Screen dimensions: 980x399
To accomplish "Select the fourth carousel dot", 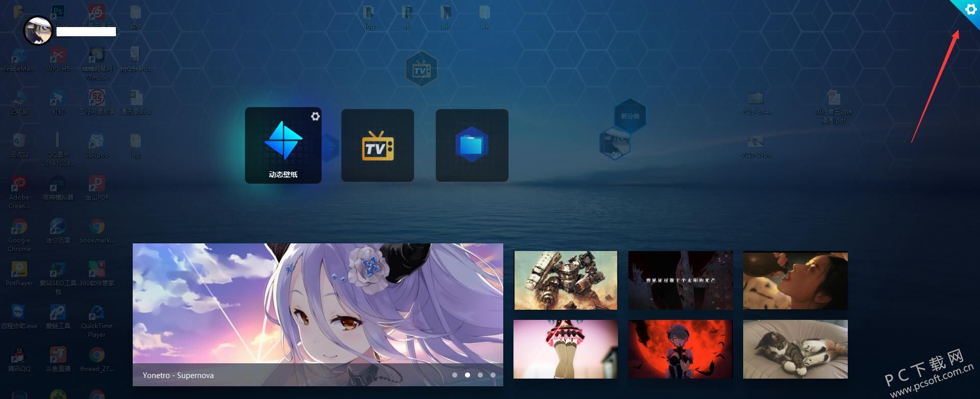I will pyautogui.click(x=493, y=375).
